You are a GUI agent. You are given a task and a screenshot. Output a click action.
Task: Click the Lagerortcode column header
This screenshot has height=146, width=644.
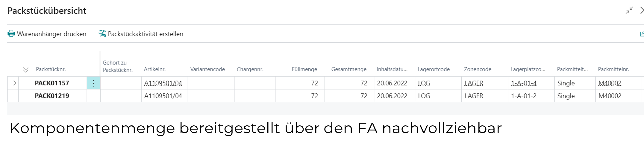[434, 69]
